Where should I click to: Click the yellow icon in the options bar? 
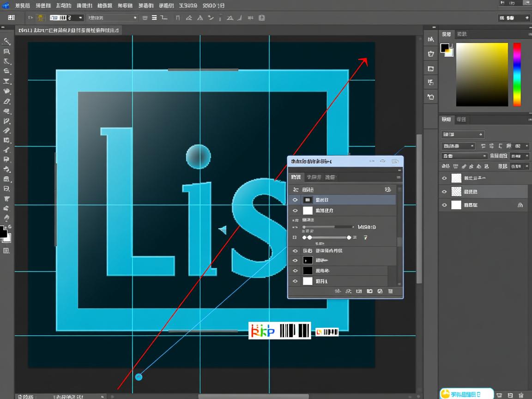pyautogui.click(x=40, y=18)
